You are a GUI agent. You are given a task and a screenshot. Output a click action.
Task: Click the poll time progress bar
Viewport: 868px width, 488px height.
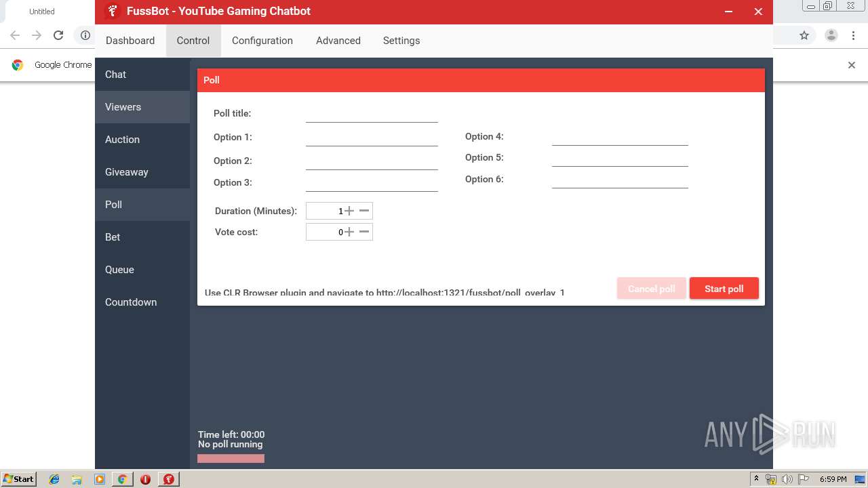231,459
